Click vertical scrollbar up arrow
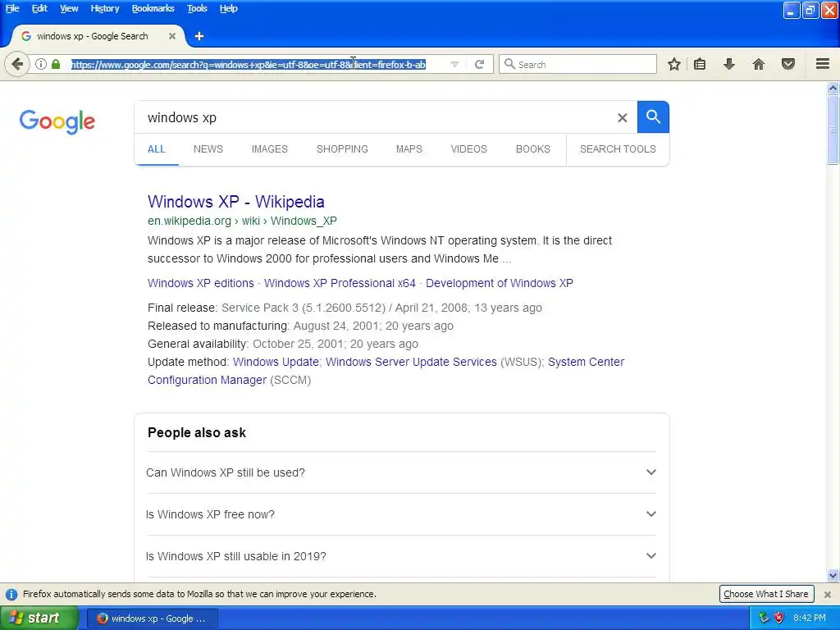 pos(833,88)
